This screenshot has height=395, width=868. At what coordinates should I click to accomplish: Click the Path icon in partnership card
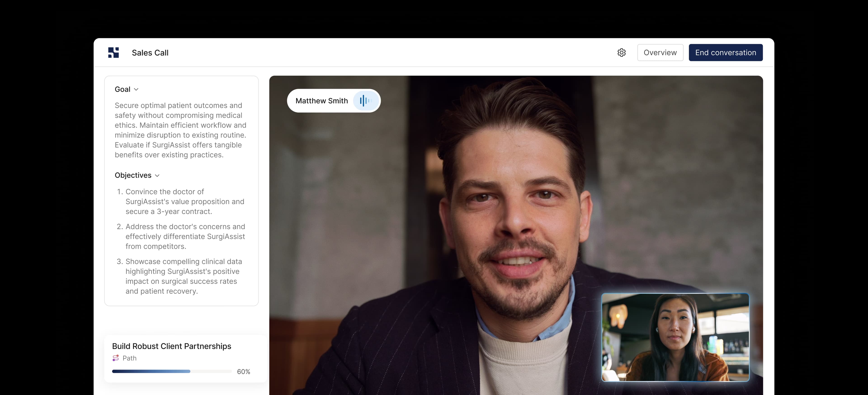116,358
